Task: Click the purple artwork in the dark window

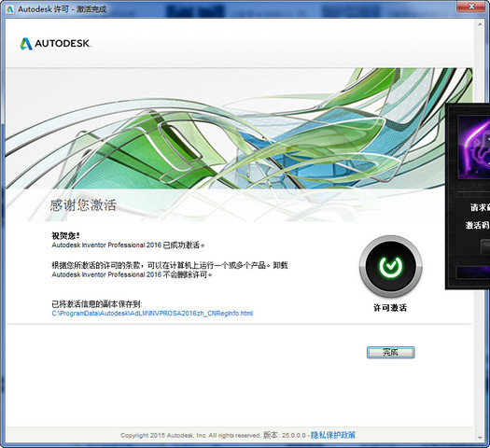Action: click(474, 147)
